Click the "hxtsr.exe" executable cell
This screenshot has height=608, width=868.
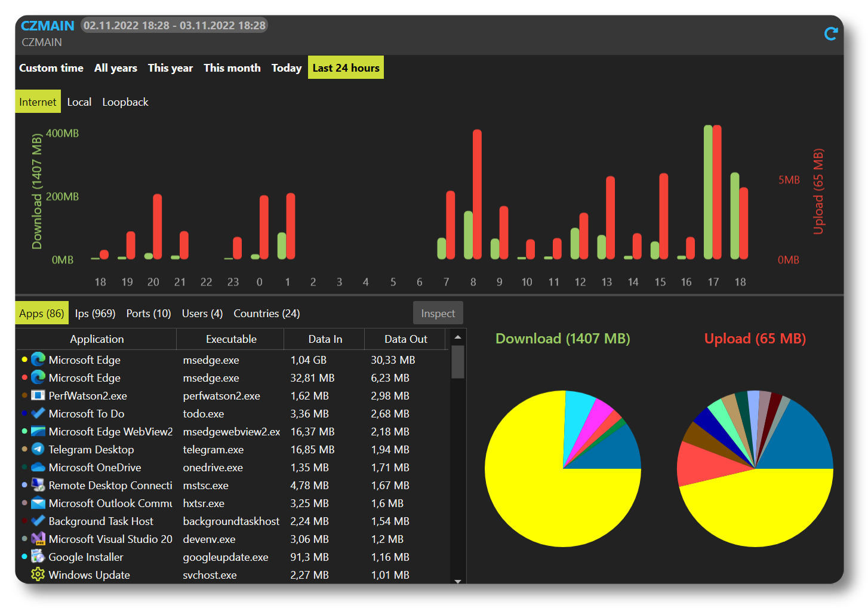(204, 503)
